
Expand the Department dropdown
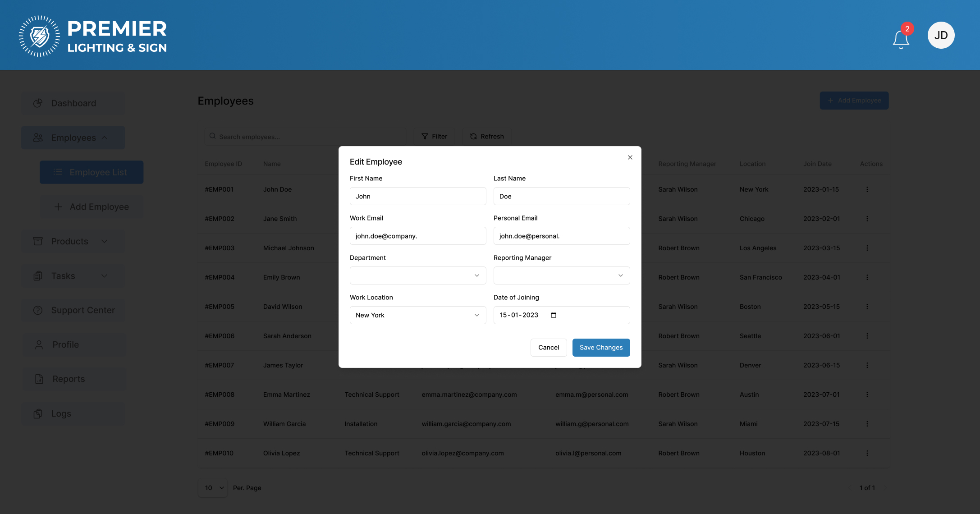pos(417,275)
